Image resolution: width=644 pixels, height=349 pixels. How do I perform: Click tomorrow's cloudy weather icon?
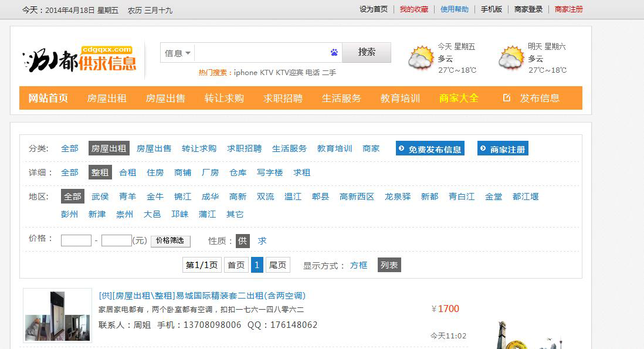click(511, 59)
